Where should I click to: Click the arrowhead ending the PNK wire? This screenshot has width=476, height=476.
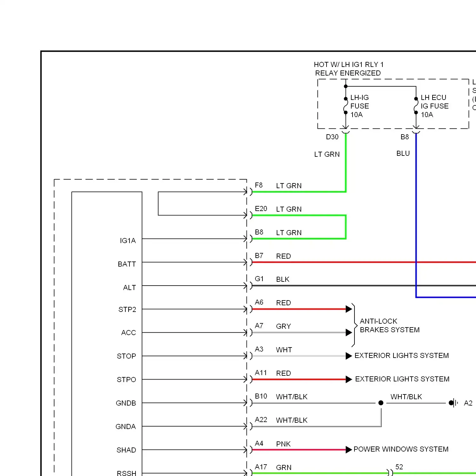[x=349, y=449]
